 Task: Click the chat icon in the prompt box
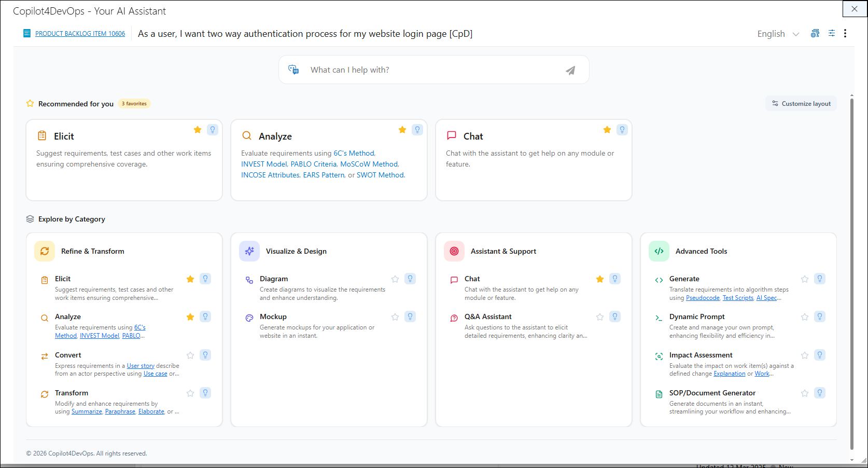pos(293,70)
